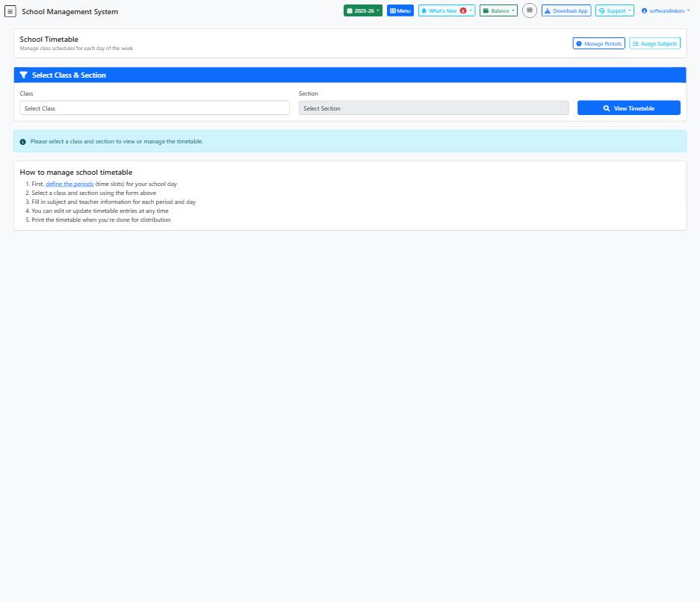The height and width of the screenshot is (602, 700).
Task: Click the bell icon in What's New
Action: point(424,11)
